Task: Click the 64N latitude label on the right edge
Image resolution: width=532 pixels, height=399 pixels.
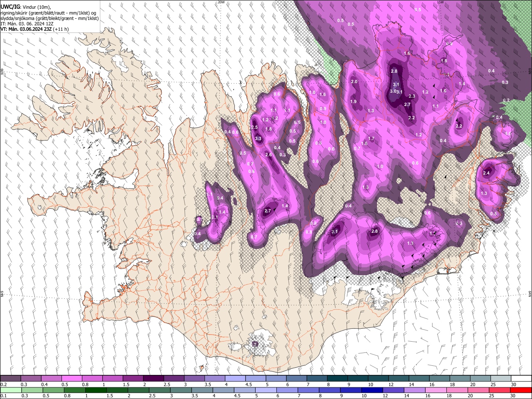Action: (530, 293)
